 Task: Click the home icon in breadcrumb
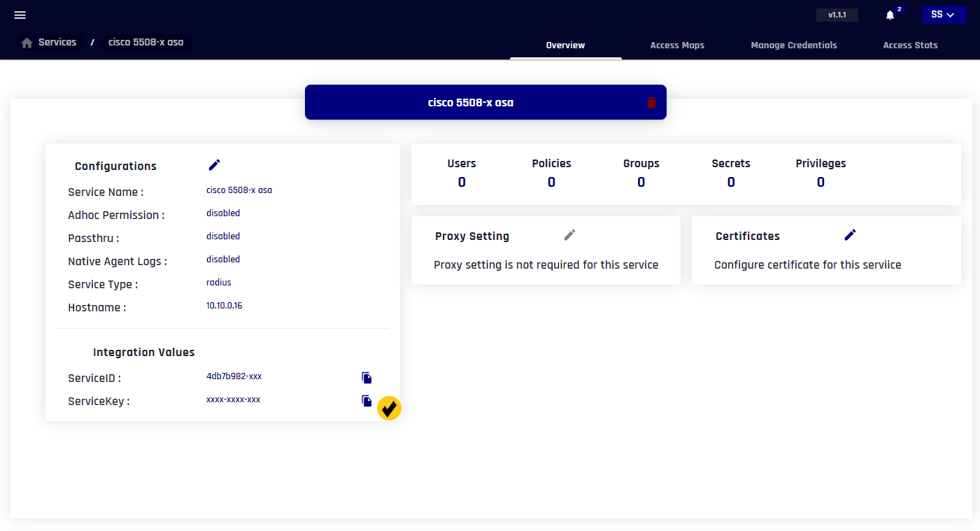tap(27, 43)
